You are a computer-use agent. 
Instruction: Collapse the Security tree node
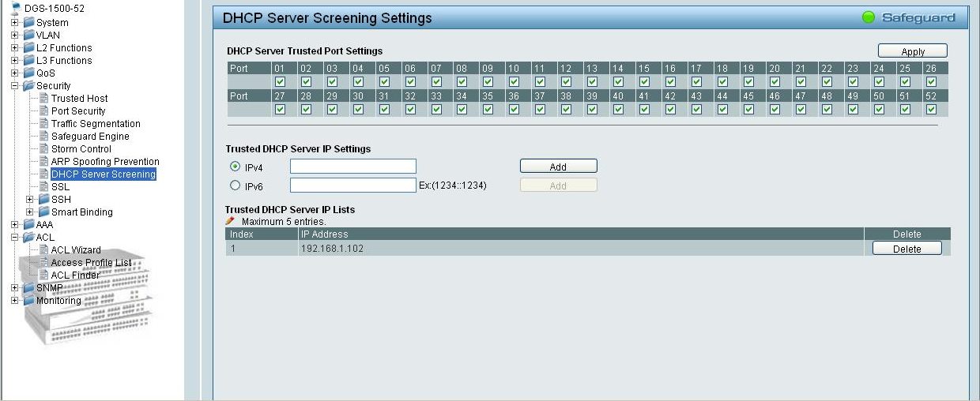14,85
